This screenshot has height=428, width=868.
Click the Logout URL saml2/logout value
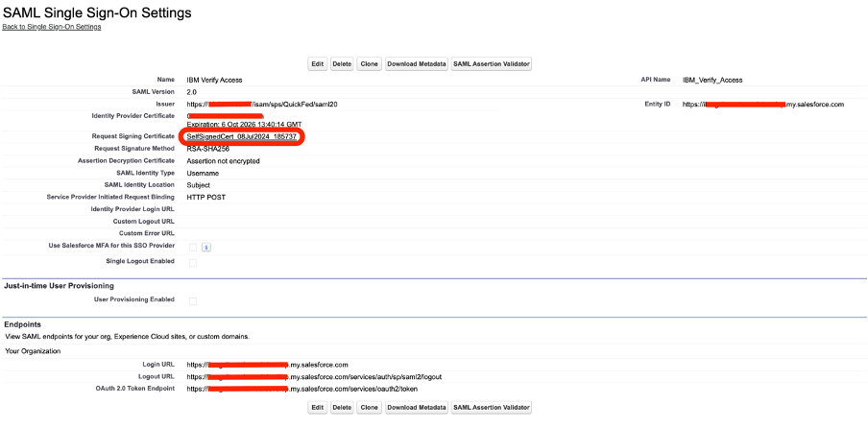[314, 376]
